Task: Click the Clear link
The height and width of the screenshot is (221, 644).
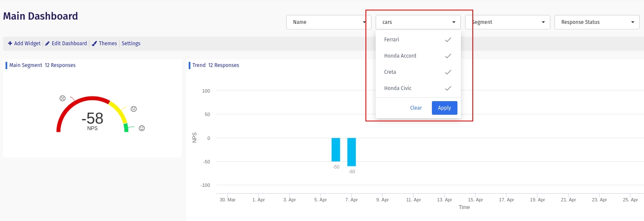Action: click(x=416, y=108)
